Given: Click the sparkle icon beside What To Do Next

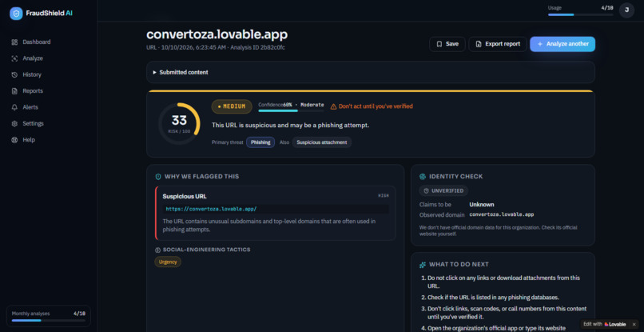Looking at the screenshot, I should pyautogui.click(x=423, y=265).
